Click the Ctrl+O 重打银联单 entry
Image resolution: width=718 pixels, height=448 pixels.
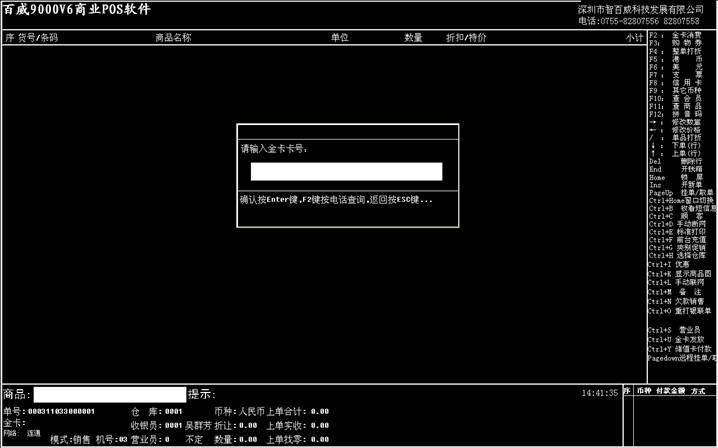[680, 311]
